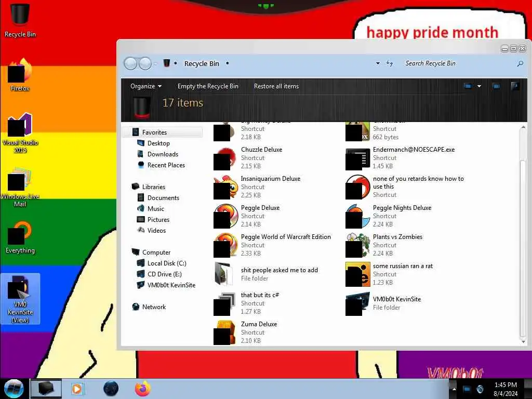Open the Everything desktop shortcut
The height and width of the screenshot is (399, 532).
click(x=20, y=237)
